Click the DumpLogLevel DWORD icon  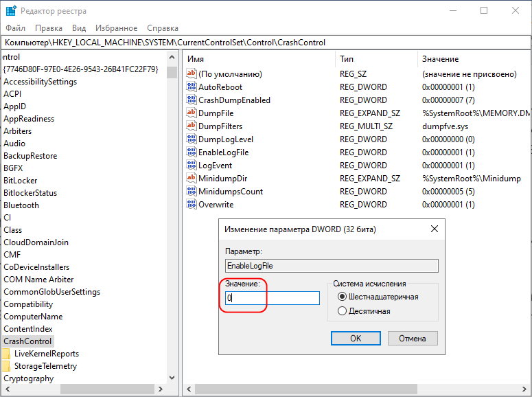[x=192, y=139]
